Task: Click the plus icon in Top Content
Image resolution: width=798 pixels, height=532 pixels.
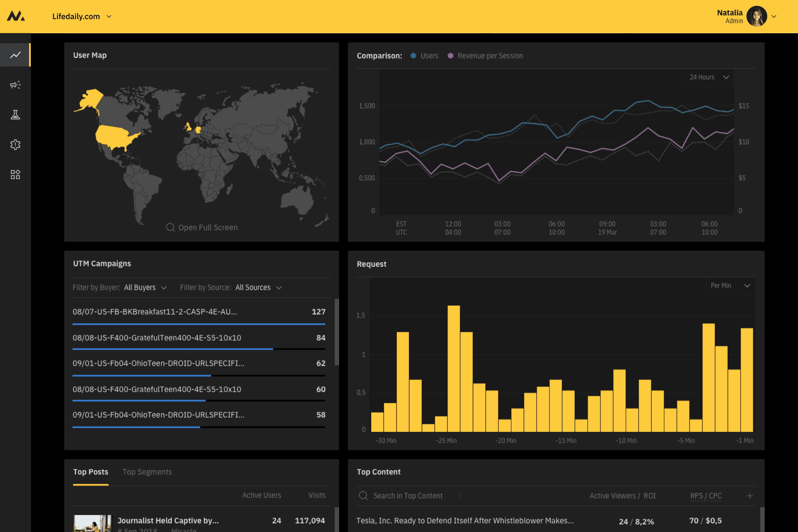Action: tap(750, 496)
